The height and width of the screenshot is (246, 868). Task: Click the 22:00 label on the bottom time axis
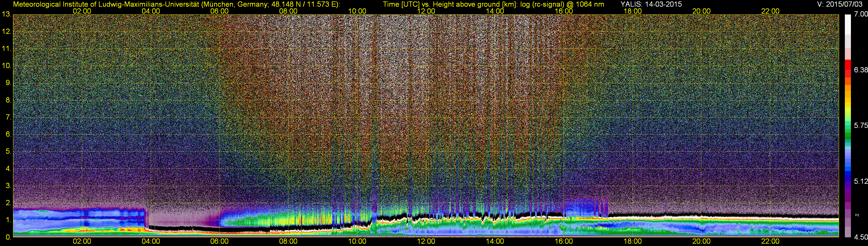point(770,241)
